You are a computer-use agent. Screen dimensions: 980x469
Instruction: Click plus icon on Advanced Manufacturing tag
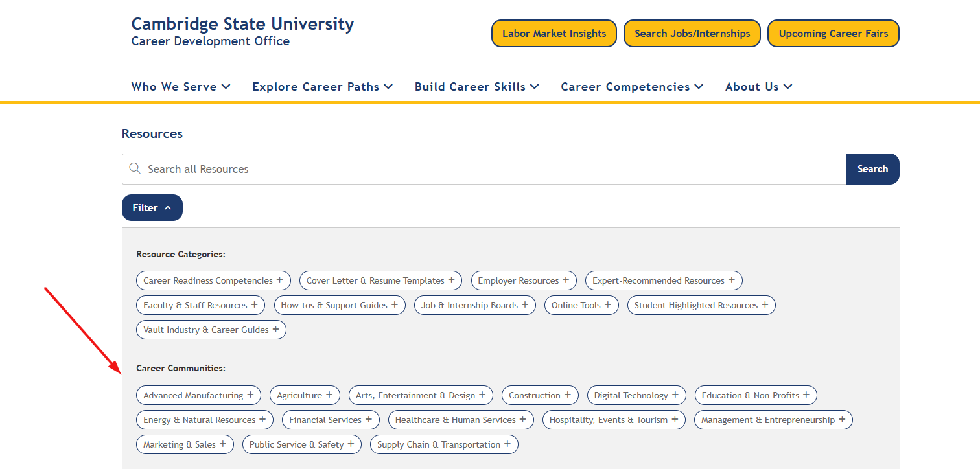click(250, 395)
